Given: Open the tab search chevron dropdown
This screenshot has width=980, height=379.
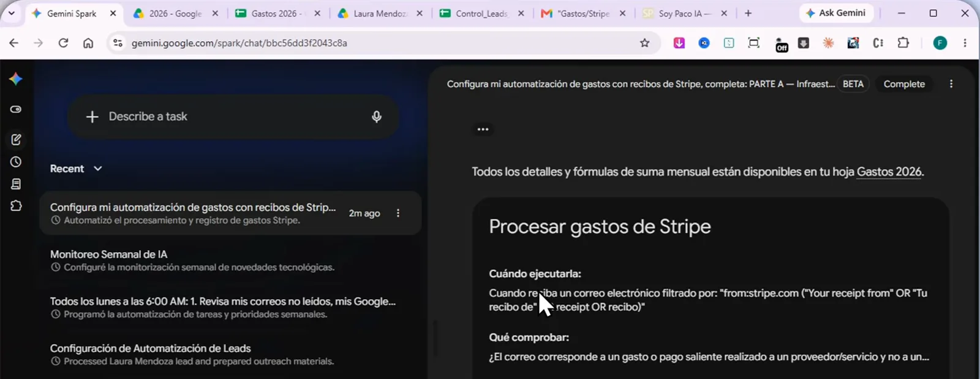Looking at the screenshot, I should coord(11,13).
